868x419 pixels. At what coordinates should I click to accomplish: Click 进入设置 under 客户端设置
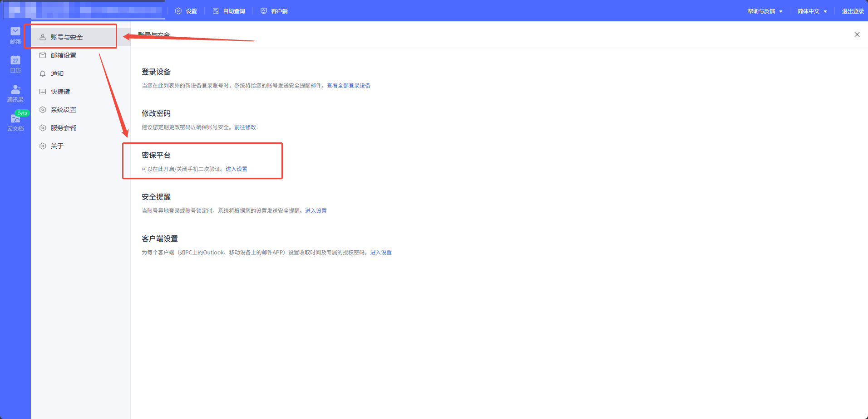381,252
